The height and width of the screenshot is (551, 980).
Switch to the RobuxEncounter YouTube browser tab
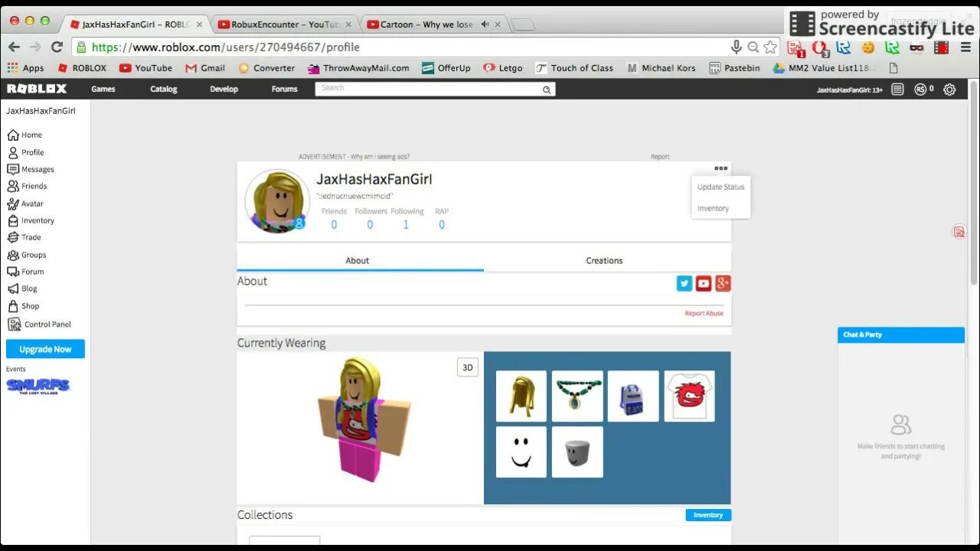(285, 24)
